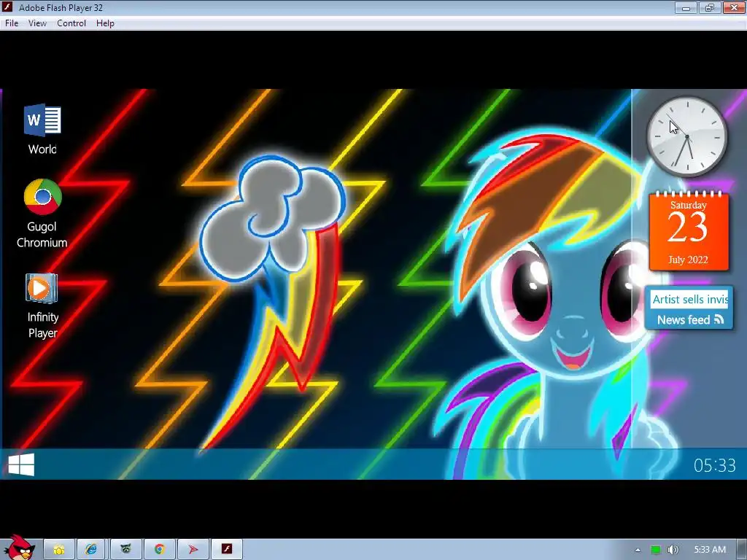Open the Control menu
The height and width of the screenshot is (560, 747).
click(x=71, y=23)
